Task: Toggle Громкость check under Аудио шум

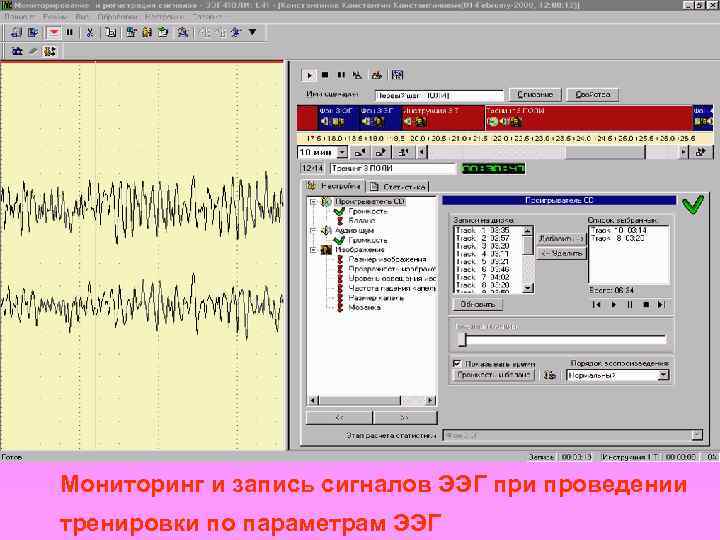Action: pos(339,240)
